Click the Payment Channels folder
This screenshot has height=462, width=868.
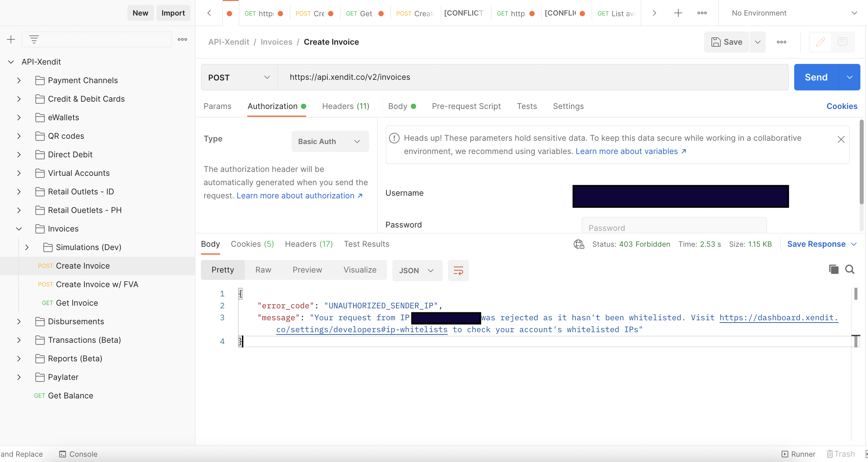[x=82, y=80]
